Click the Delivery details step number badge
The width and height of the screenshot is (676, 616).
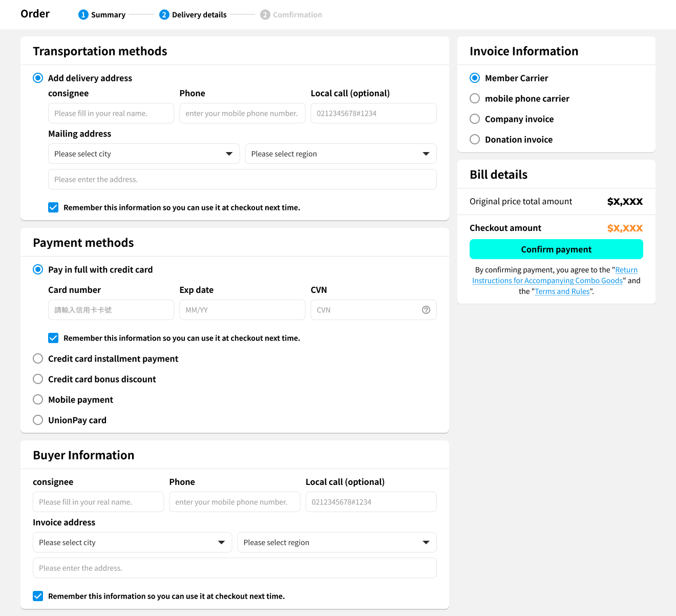tap(164, 15)
